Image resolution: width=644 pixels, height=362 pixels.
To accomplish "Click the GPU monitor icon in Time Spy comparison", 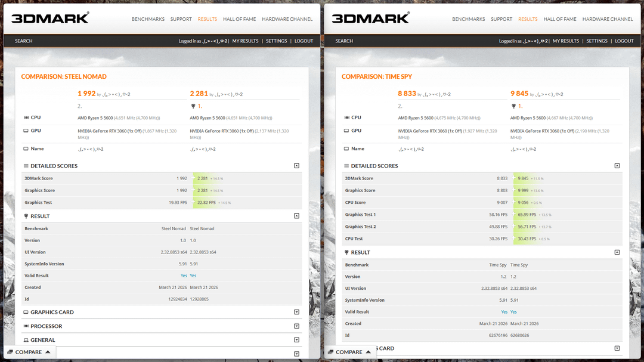I will (347, 131).
